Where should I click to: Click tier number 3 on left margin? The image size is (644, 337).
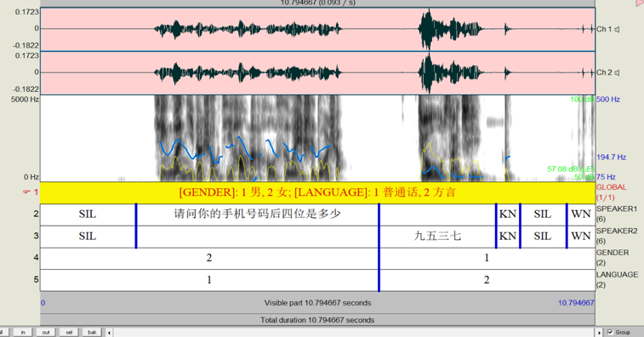coord(36,237)
